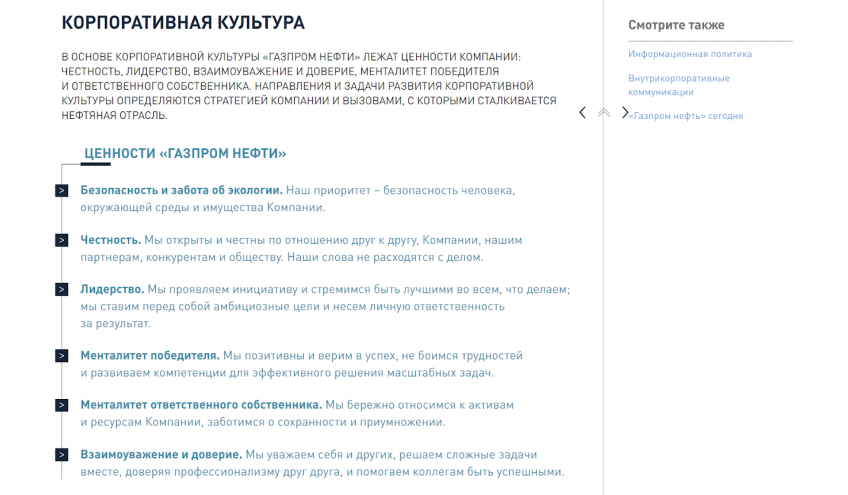Click arrow bullet beside Взаимоуважение и доверие

coord(62,455)
